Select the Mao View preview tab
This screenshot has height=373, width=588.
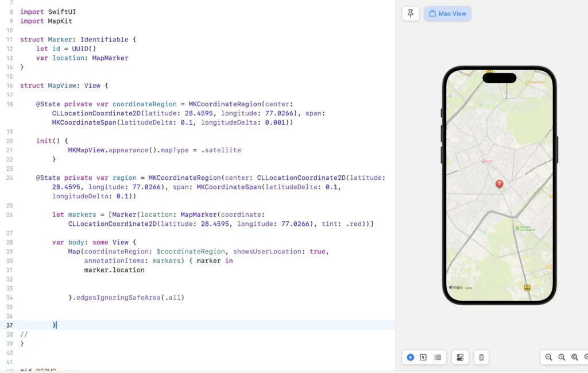click(x=447, y=14)
